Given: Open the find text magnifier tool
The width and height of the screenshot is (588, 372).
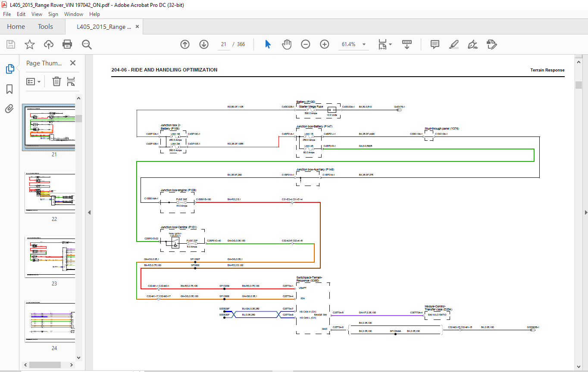Looking at the screenshot, I should click(x=87, y=44).
